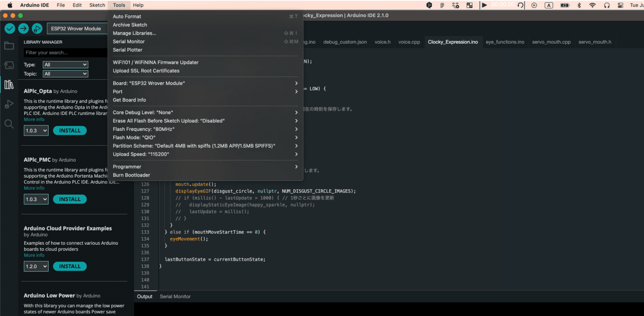This screenshot has height=316, width=644.
Task: Open the Type filter dropdown
Action: point(65,65)
